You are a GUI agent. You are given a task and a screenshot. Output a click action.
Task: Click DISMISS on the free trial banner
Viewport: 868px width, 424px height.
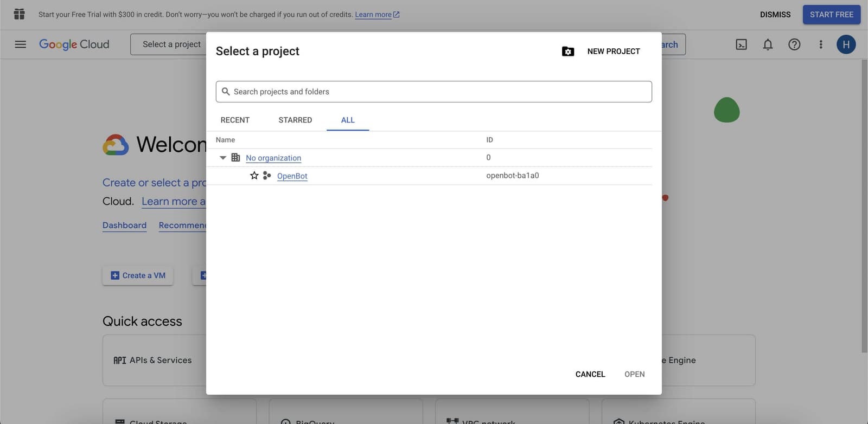point(775,15)
